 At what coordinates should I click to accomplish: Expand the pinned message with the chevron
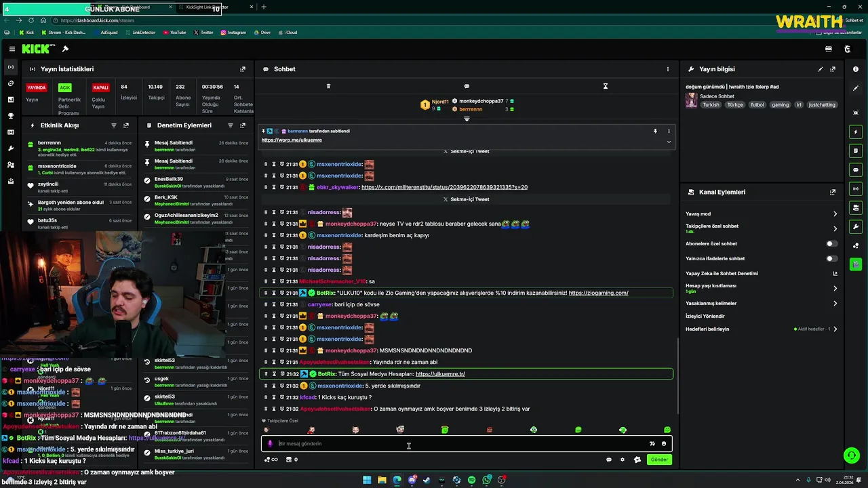[x=669, y=142]
